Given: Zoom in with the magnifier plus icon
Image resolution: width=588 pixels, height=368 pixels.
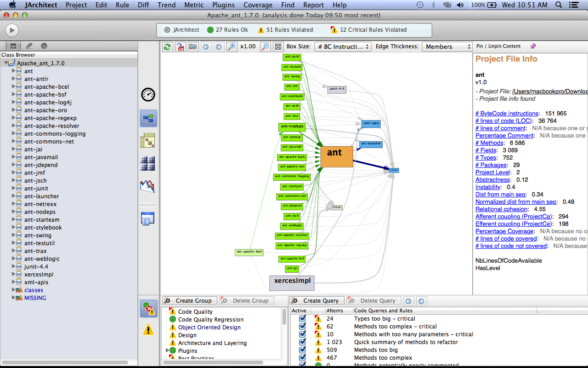Looking at the screenshot, I should [232, 46].
